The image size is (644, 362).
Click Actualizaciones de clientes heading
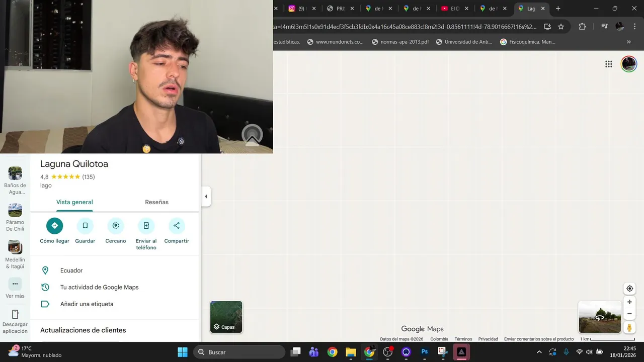point(83,330)
